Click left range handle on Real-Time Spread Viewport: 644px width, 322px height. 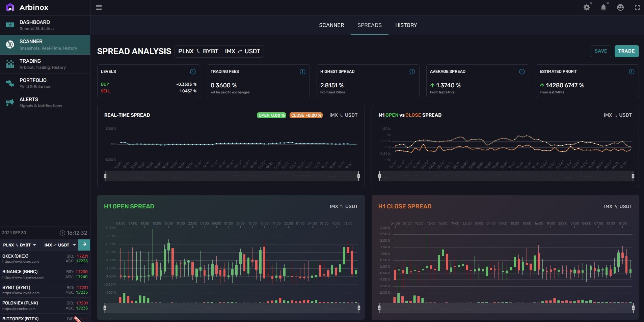tap(105, 176)
